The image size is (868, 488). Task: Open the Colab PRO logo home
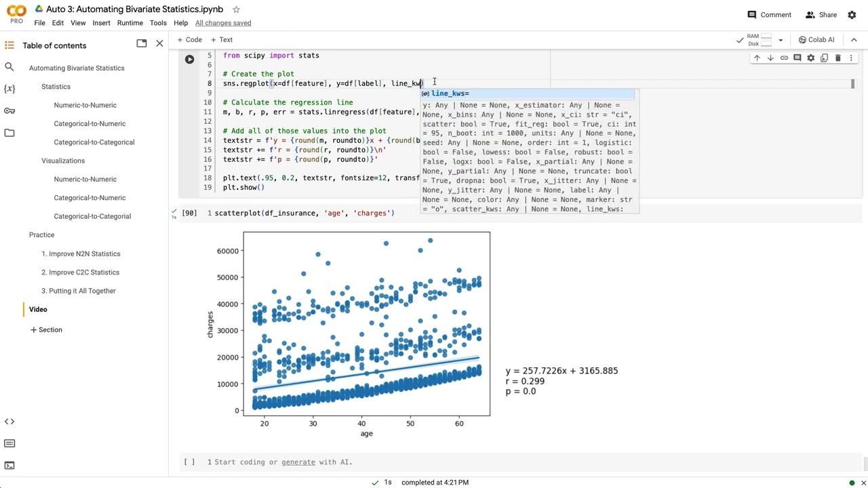16,14
